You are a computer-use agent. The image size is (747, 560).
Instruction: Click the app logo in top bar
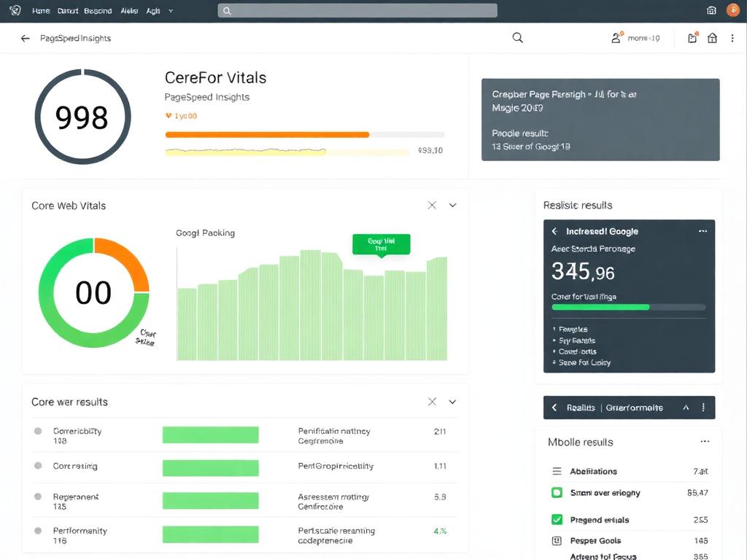(x=15, y=10)
